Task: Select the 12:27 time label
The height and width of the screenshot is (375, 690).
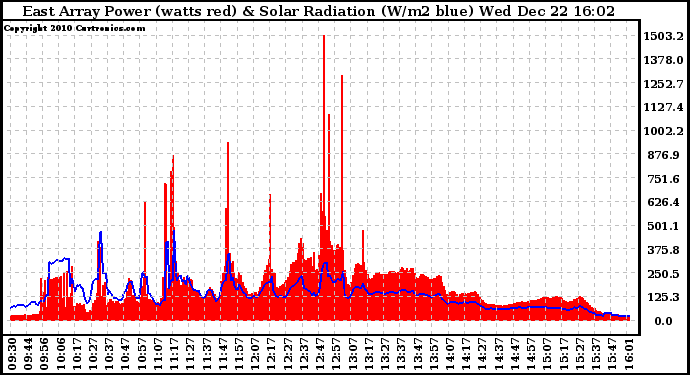Action: pyautogui.click(x=288, y=354)
